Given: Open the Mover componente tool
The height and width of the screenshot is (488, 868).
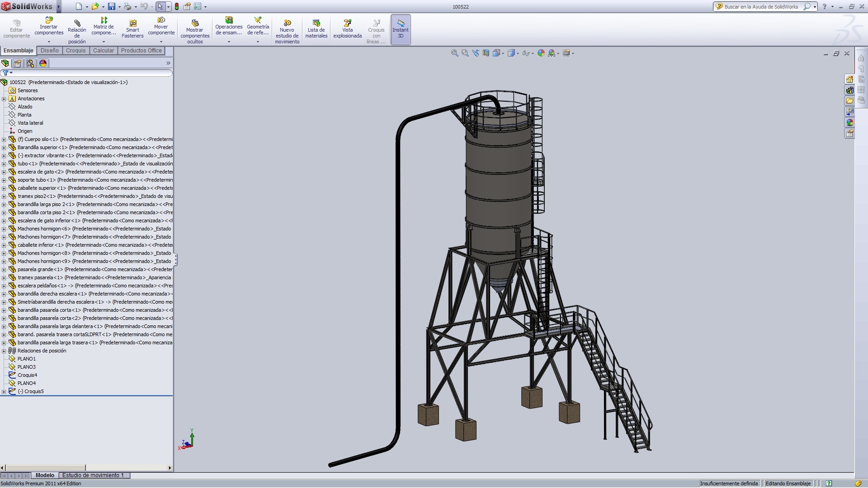Looking at the screenshot, I should (161, 20).
